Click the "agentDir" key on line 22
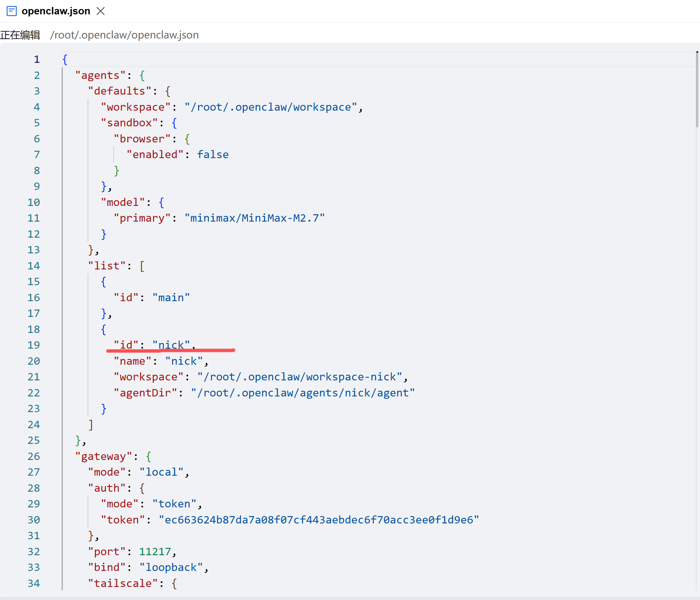700x600 pixels. point(145,393)
